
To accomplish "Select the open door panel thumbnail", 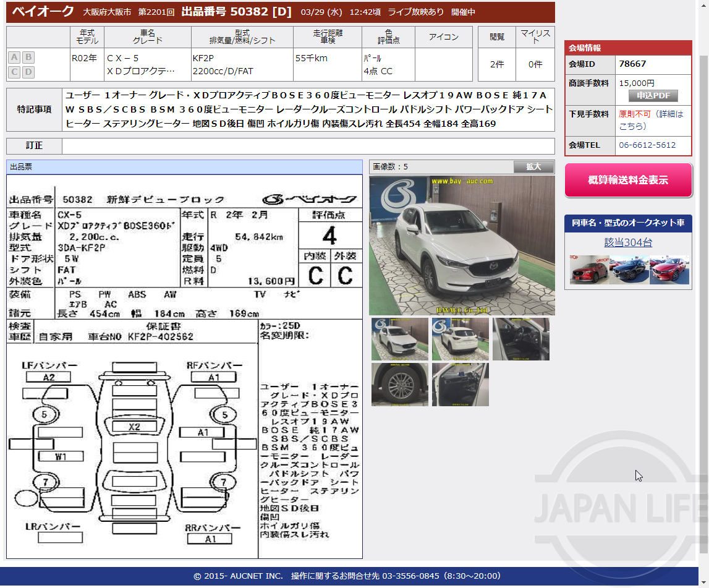I will pos(461,385).
